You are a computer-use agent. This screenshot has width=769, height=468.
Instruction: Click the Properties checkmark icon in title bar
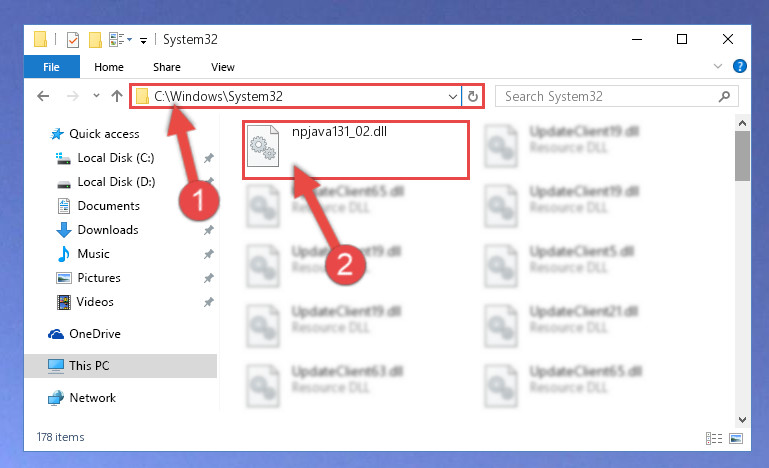point(73,40)
